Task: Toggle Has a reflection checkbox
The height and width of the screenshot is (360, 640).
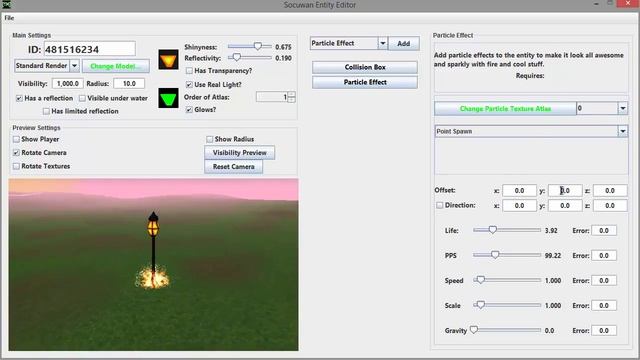Action: pos(19,98)
